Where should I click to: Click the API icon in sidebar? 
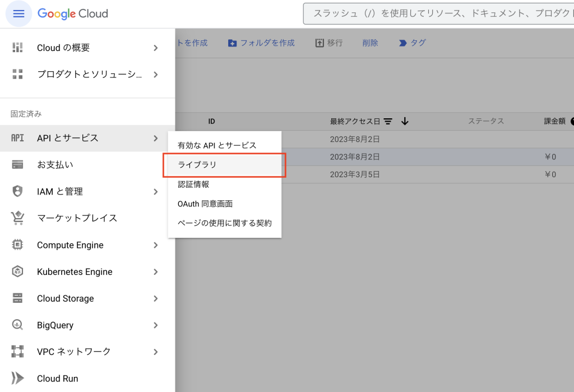coord(17,138)
